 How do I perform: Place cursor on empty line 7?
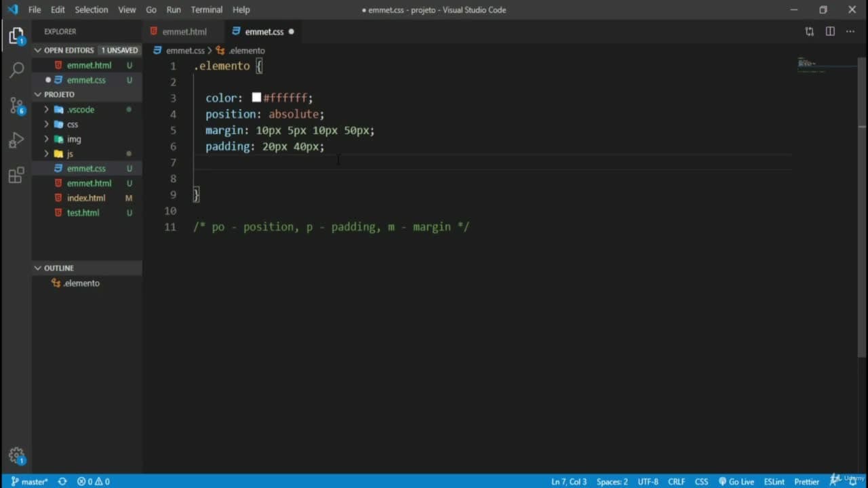pos(492,163)
